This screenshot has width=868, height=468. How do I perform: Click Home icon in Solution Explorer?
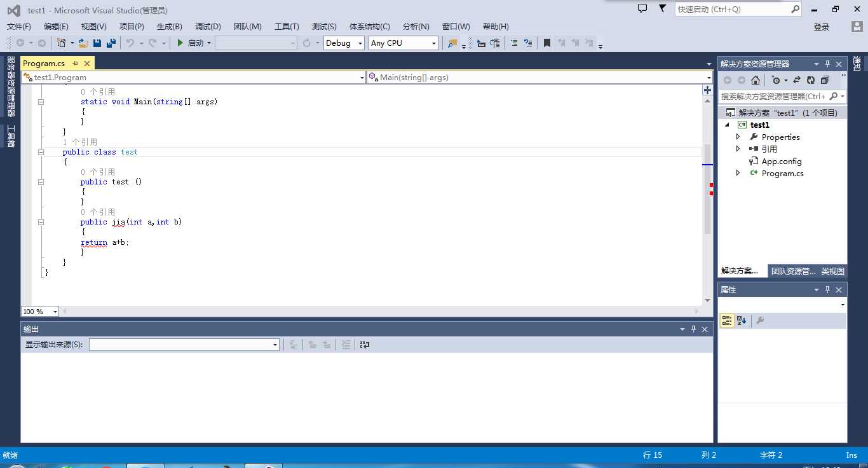[756, 80]
